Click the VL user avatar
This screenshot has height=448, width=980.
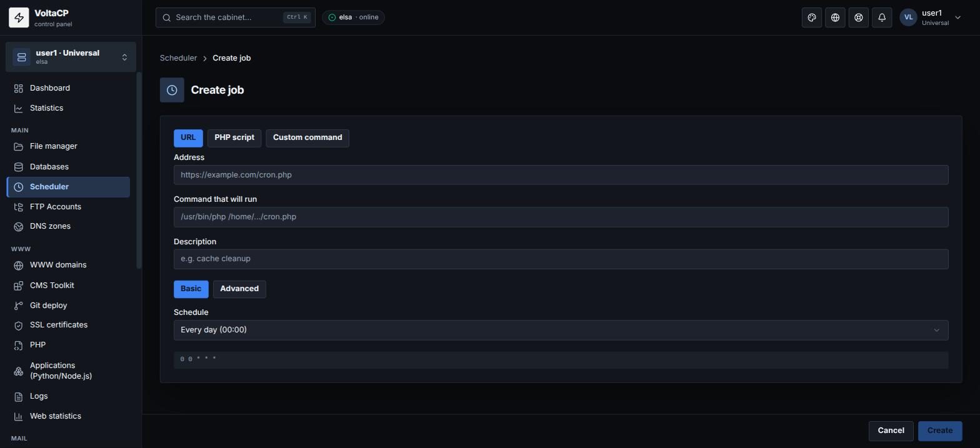[908, 17]
